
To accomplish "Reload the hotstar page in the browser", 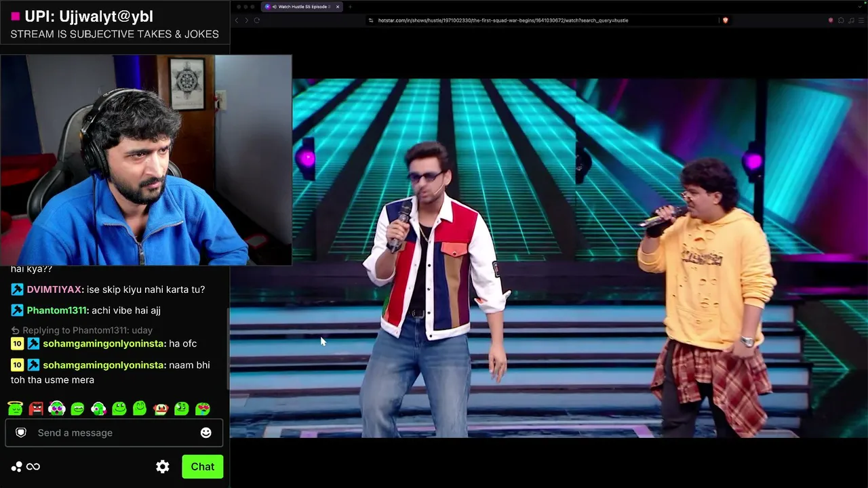I will click(x=257, y=20).
